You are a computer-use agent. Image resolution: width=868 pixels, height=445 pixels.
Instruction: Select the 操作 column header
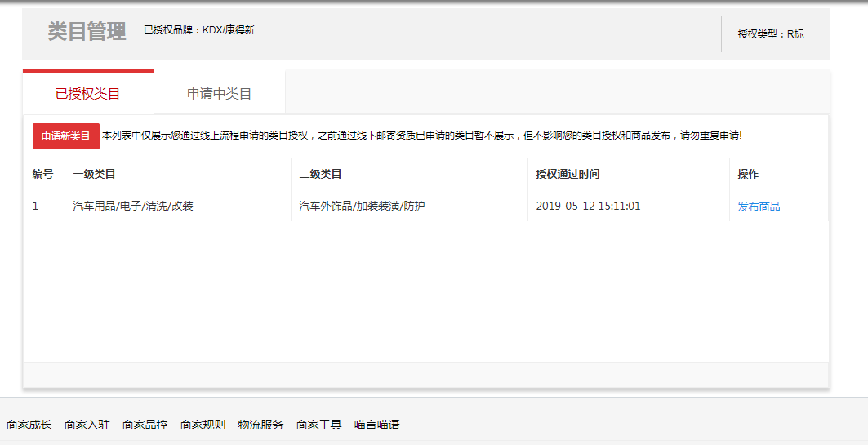pos(779,174)
